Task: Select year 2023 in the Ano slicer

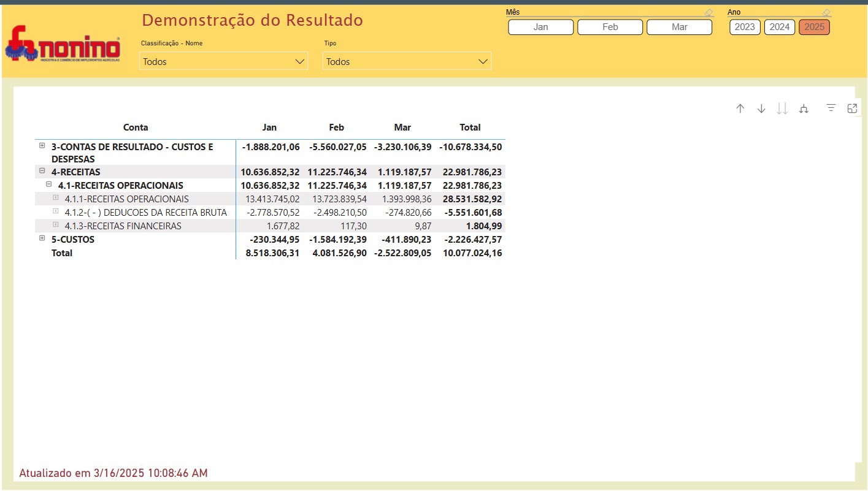Action: [745, 27]
